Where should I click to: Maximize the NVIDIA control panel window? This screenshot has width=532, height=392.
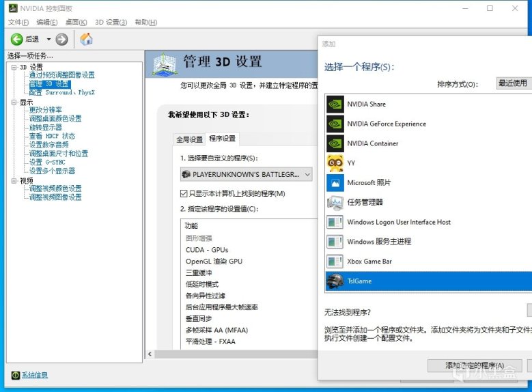point(490,8)
